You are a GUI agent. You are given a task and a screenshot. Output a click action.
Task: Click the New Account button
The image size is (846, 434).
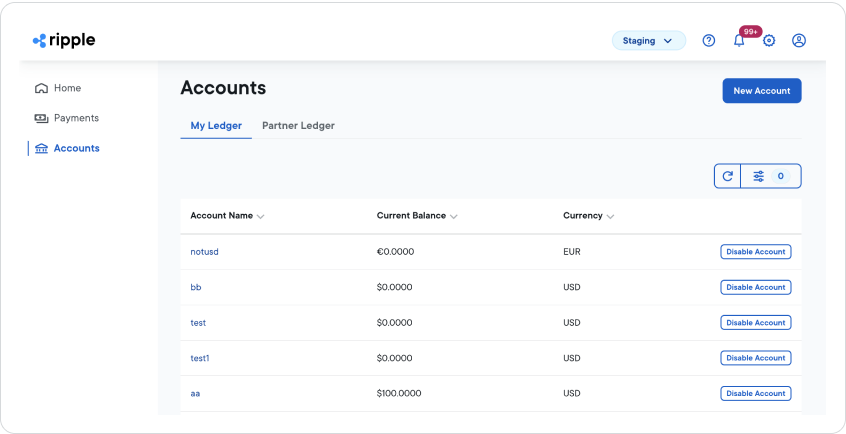pos(761,91)
